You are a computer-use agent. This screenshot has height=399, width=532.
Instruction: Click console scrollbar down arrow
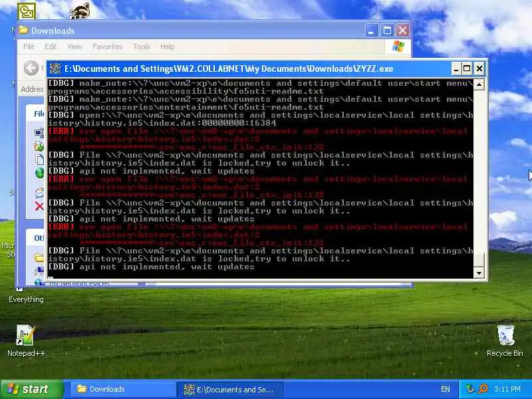479,273
